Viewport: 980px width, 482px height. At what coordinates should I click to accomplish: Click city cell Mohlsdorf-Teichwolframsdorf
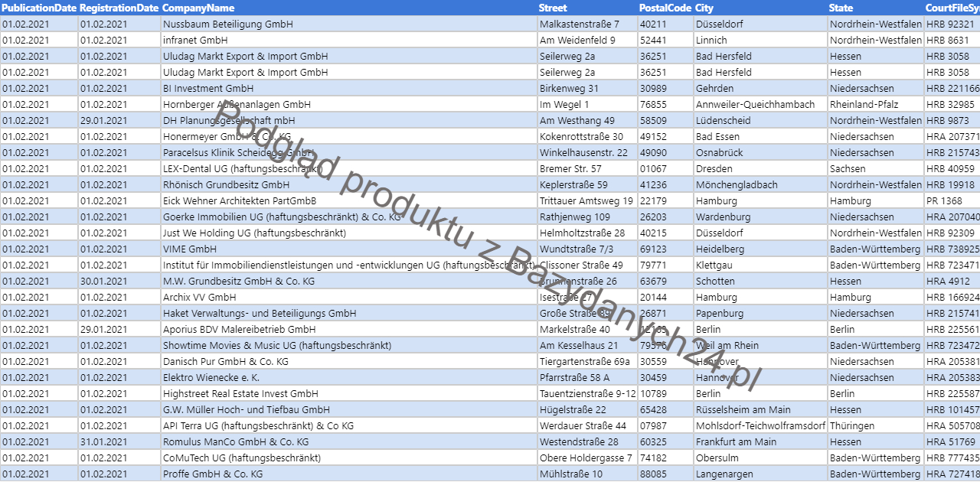point(760,425)
